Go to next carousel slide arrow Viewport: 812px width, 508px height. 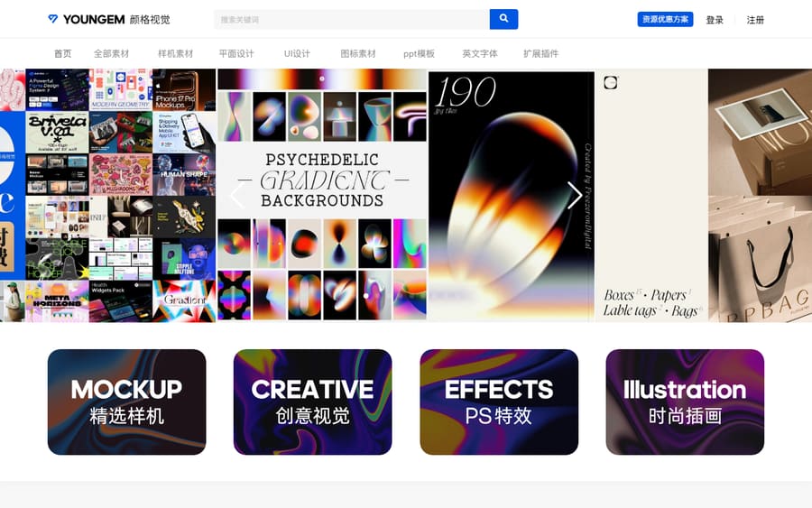[x=575, y=195]
